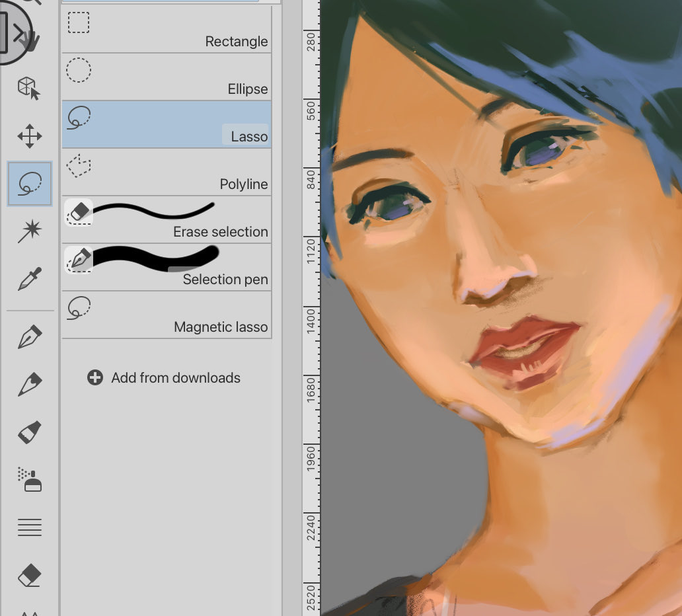Choose the Ellipse selection sub tool
The height and width of the screenshot is (616, 682).
[167, 77]
